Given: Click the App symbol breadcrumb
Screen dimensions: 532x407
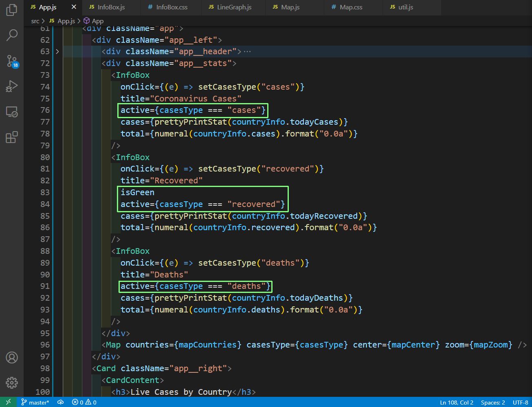Looking at the screenshot, I should click(x=93, y=21).
